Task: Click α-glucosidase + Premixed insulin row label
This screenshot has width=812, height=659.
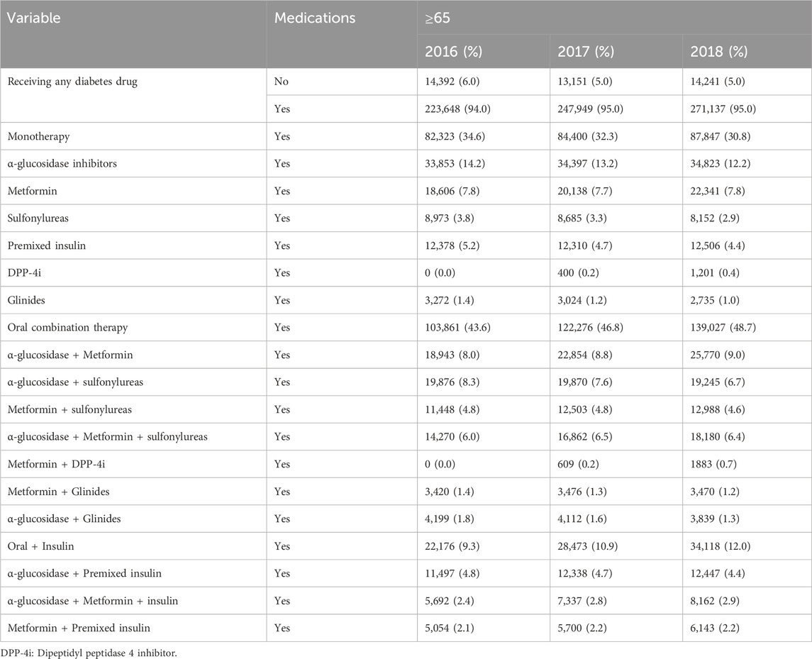Action: (x=84, y=573)
